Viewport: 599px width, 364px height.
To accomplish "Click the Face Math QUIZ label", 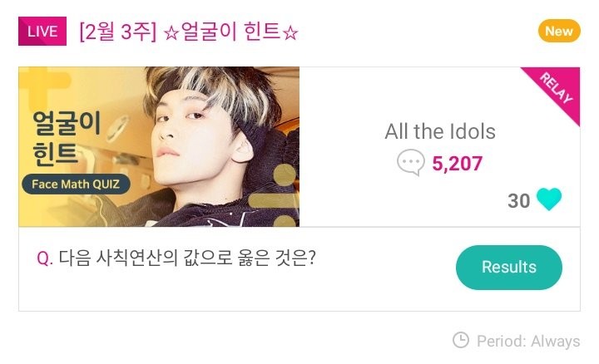I will click(x=76, y=183).
